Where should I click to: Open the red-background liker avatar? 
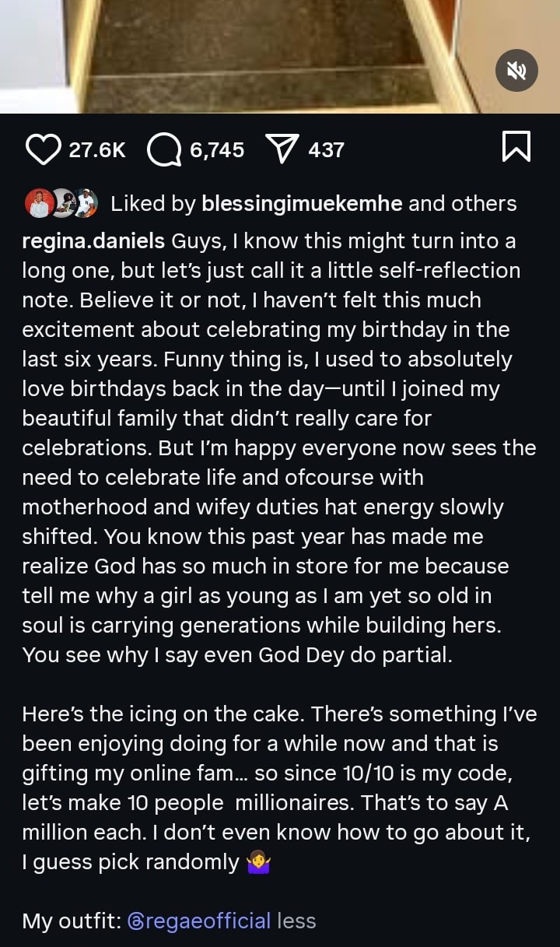[38, 204]
